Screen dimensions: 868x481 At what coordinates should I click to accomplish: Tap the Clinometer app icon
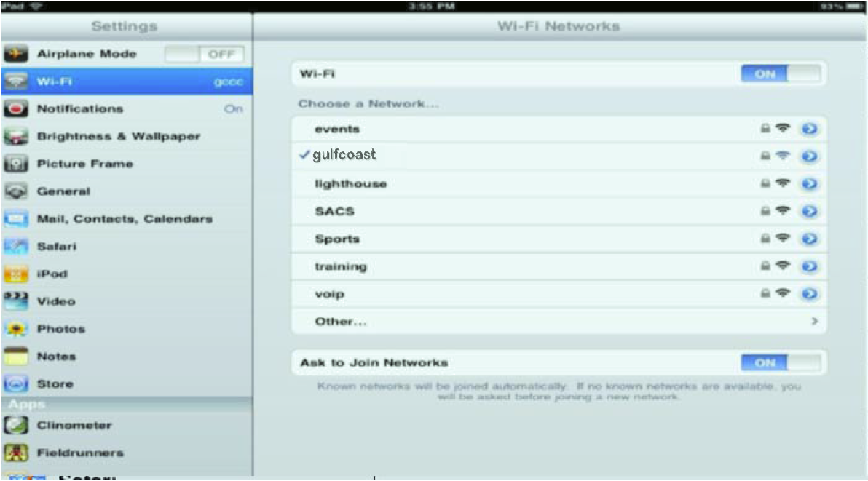coord(15,425)
